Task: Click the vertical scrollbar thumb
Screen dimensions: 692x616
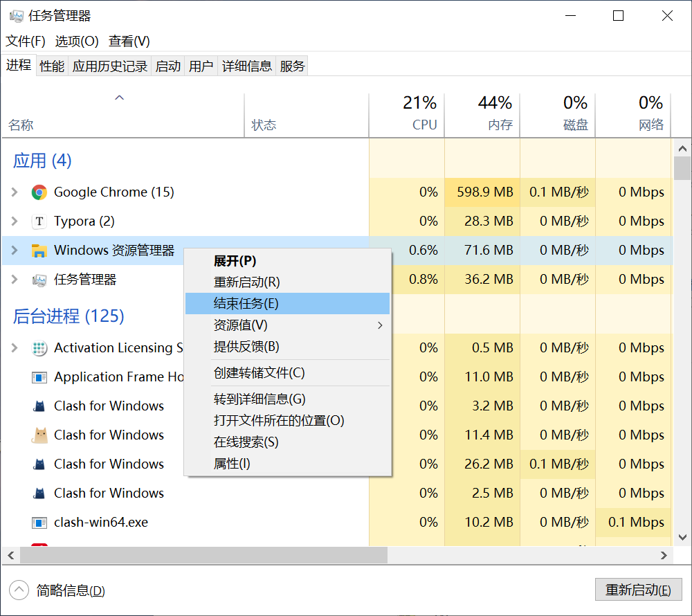Action: 682,168
